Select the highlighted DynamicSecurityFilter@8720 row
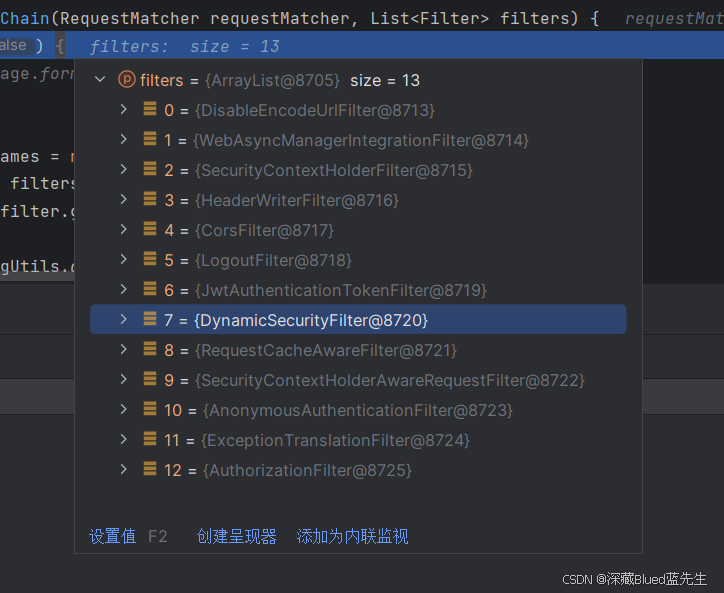724x593 pixels. (358, 320)
